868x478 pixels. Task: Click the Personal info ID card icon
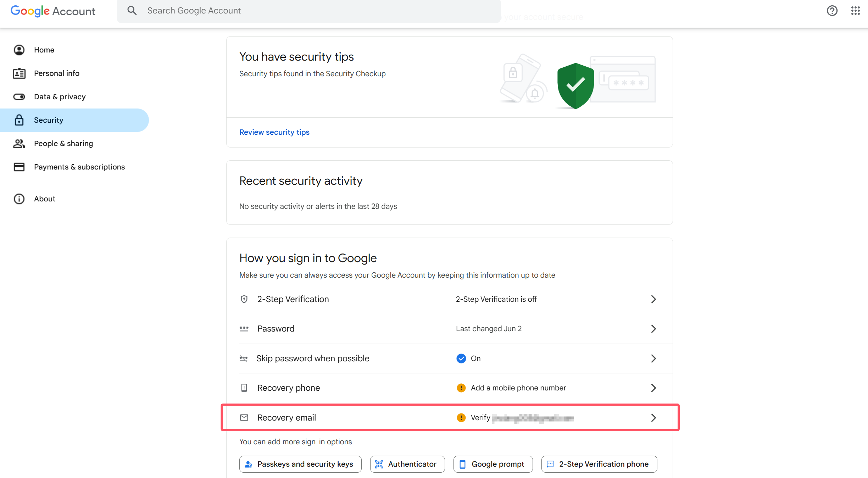tap(19, 73)
